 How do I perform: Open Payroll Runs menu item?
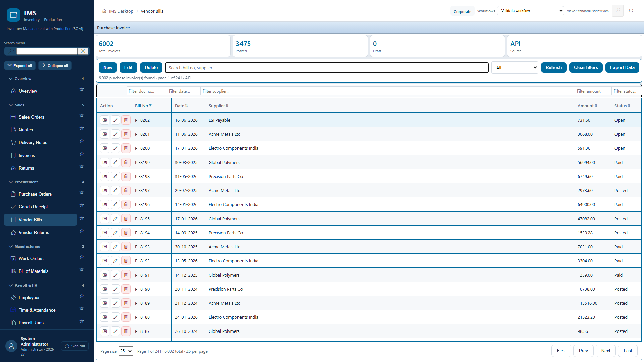click(x=41, y=323)
